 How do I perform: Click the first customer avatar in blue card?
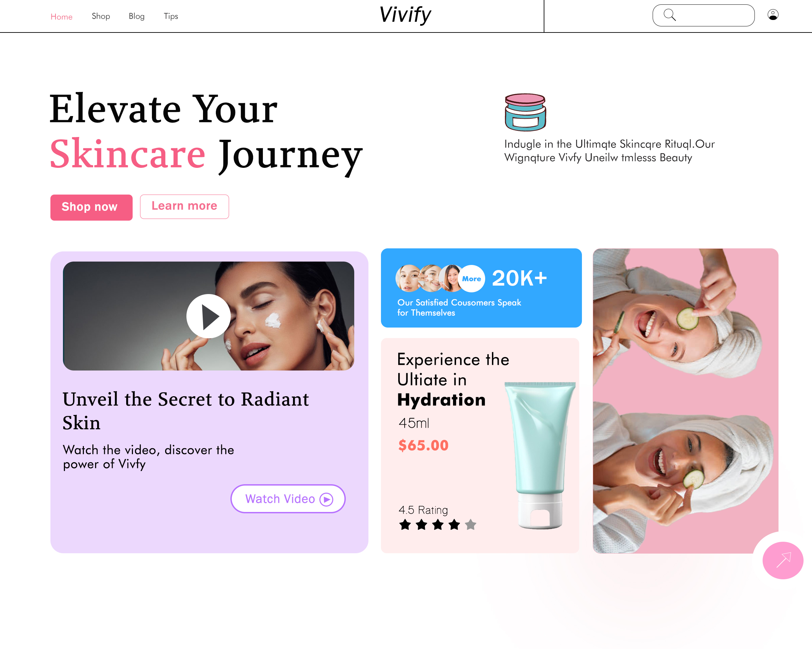coord(408,278)
